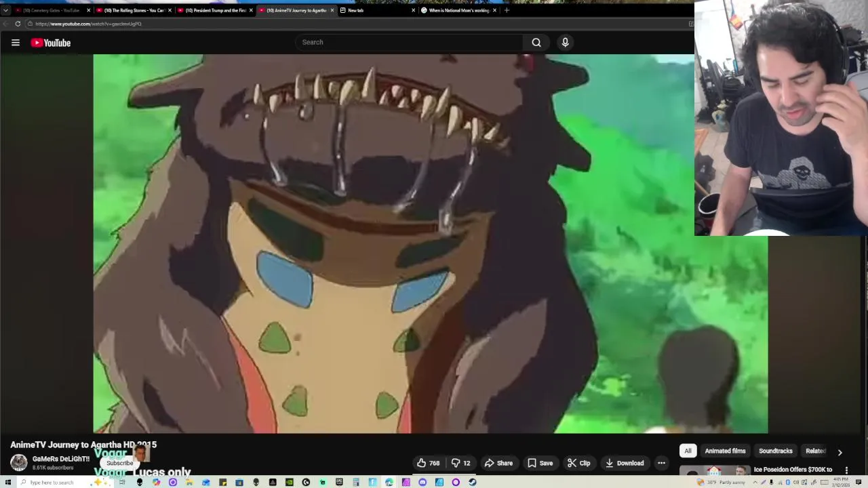Show more filter chips with right arrow

coord(840,452)
